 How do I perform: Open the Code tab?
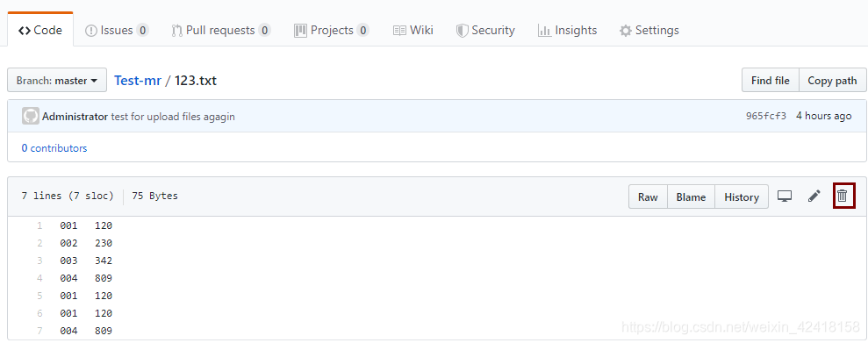tap(40, 30)
